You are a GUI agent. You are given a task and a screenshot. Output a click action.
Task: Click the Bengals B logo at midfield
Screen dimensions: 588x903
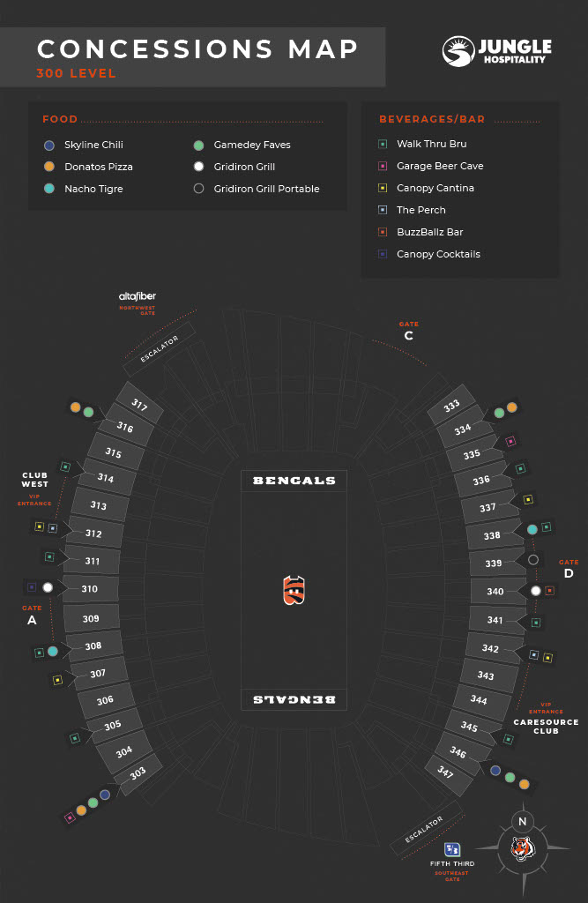pyautogui.click(x=294, y=590)
